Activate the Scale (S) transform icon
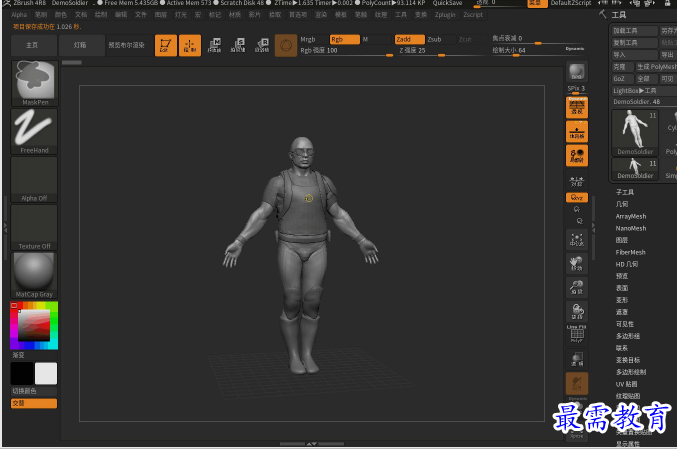Image resolution: width=677 pixels, height=449 pixels. coord(238,45)
